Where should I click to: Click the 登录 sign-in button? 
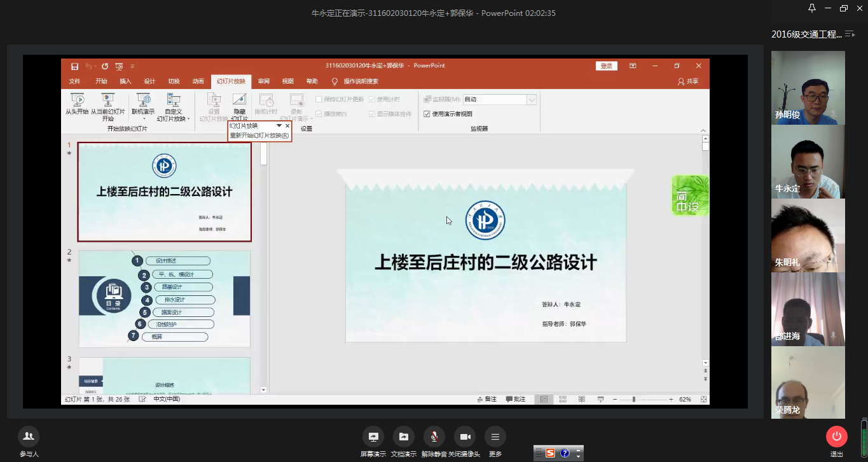click(606, 66)
